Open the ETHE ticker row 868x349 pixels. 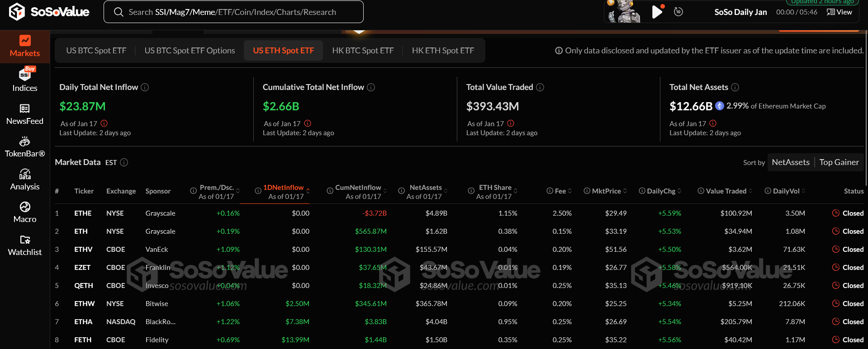[459, 213]
